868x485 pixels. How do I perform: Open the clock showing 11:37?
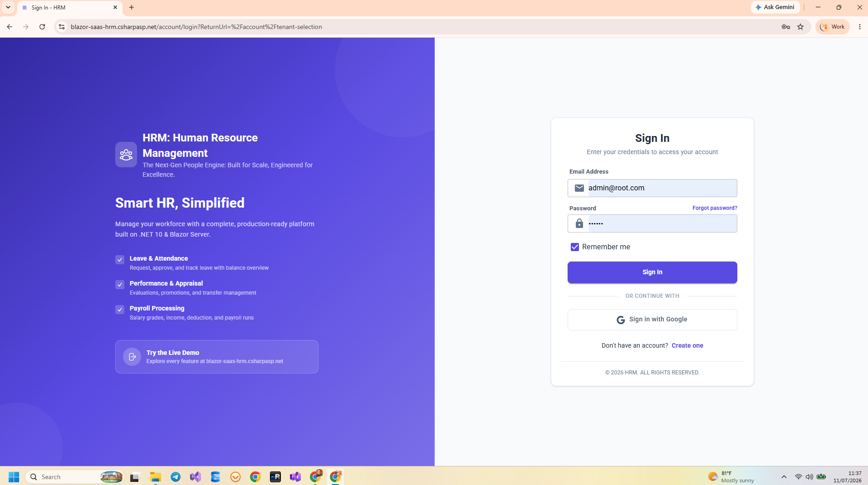[x=847, y=477]
